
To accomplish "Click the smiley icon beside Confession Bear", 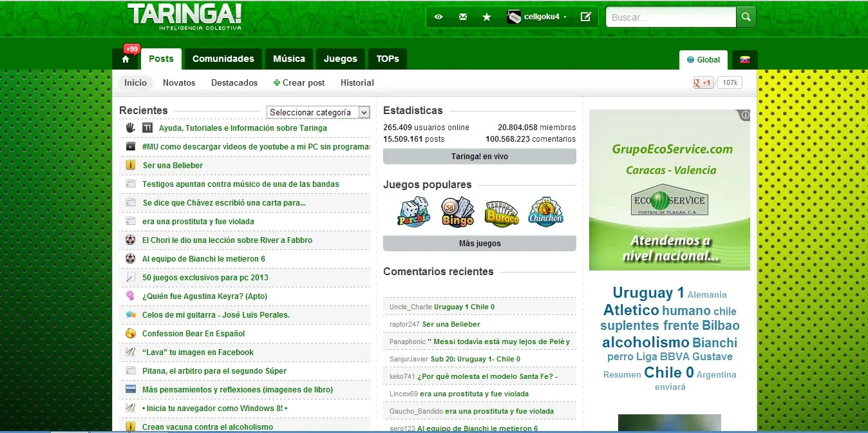I will [x=131, y=333].
